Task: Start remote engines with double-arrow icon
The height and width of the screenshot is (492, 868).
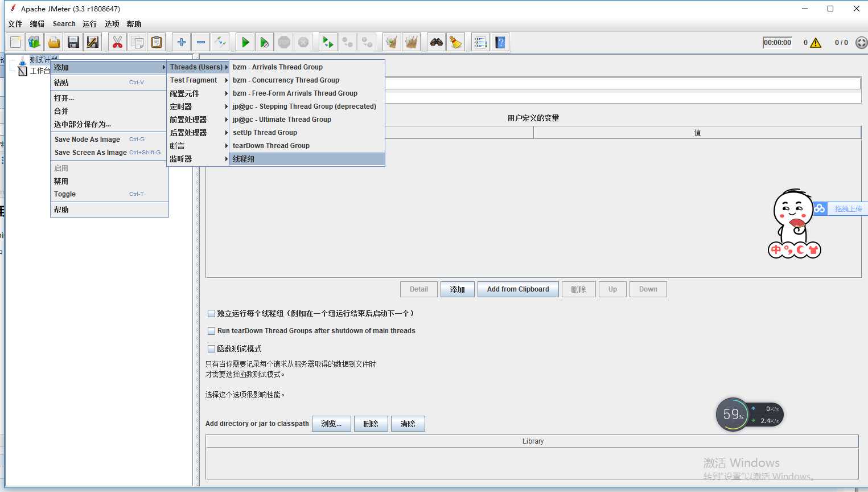Action: click(x=328, y=42)
